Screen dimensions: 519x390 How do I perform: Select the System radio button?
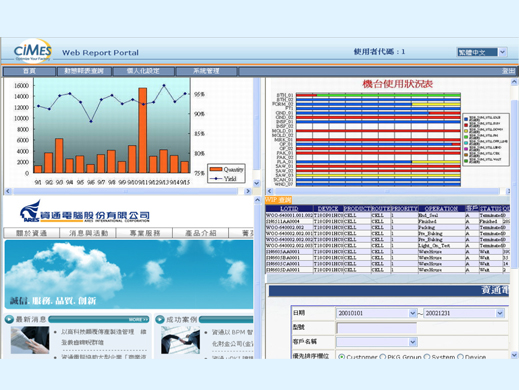426,357
